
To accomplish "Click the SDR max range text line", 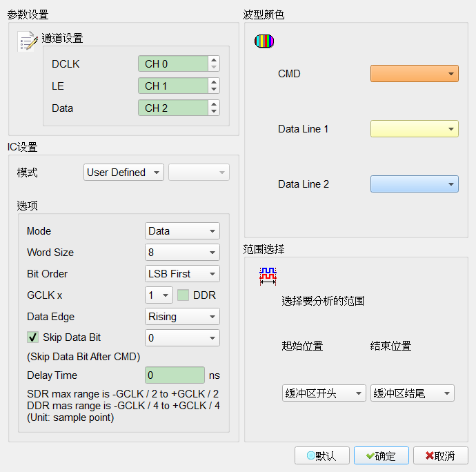I will pos(123,394).
